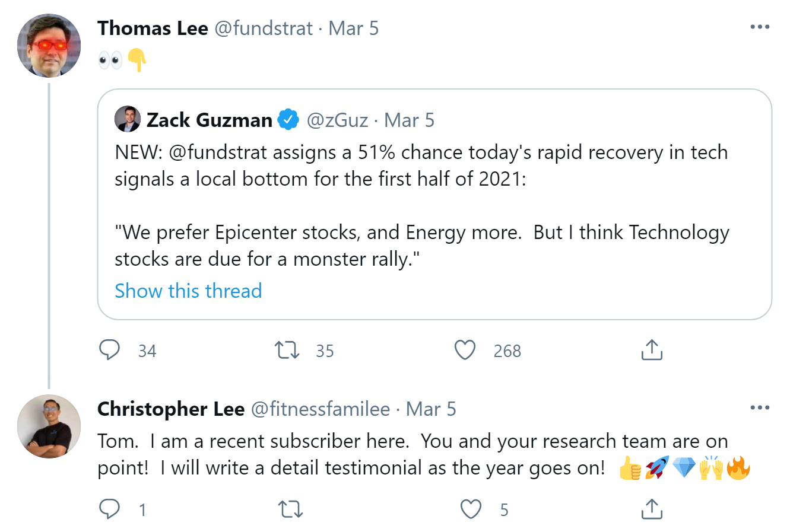Click Zack Guzman's verified badge
Screen dimensions: 790x532
point(289,120)
